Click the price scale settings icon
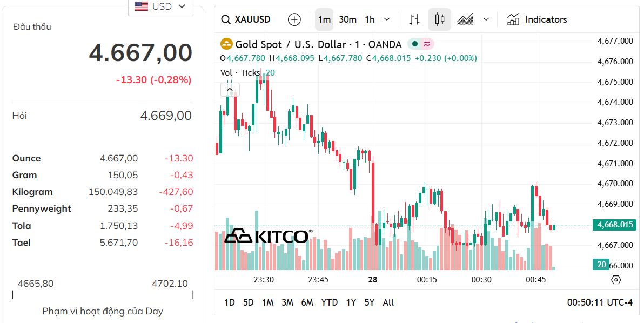 click(x=615, y=280)
